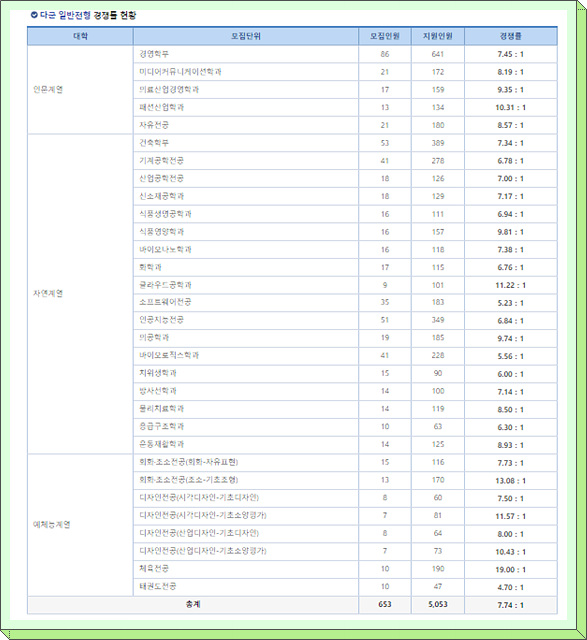Click the '의공학과' row name
587x640 pixels.
coord(154,338)
